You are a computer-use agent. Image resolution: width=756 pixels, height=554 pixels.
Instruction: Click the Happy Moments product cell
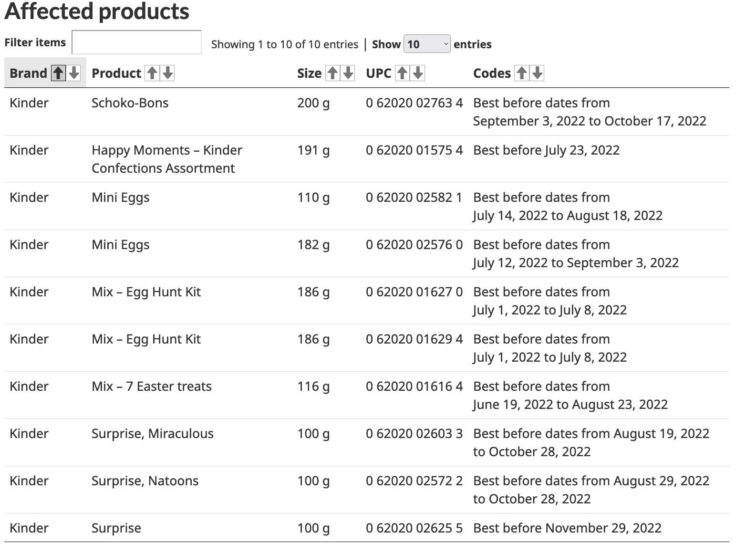(167, 159)
